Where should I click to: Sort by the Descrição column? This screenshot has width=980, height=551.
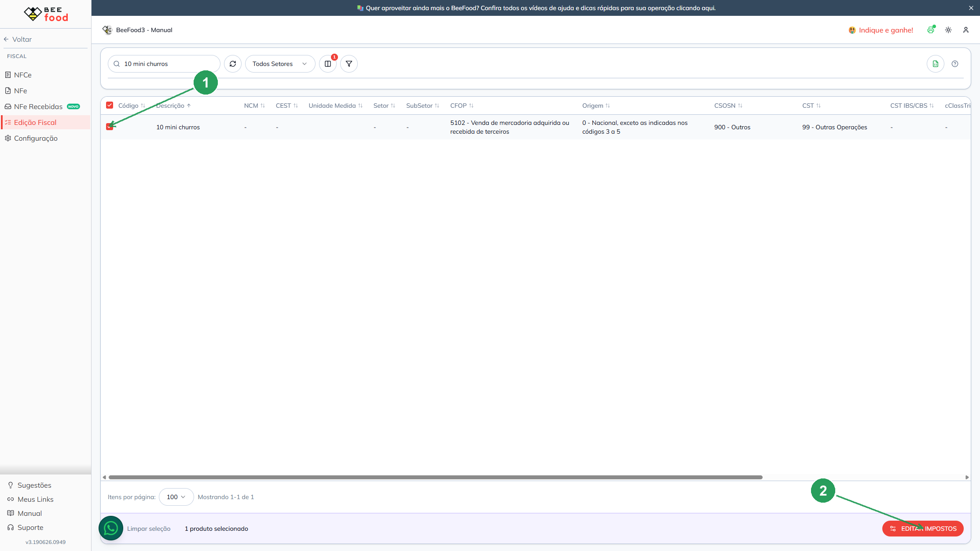[x=173, y=106]
